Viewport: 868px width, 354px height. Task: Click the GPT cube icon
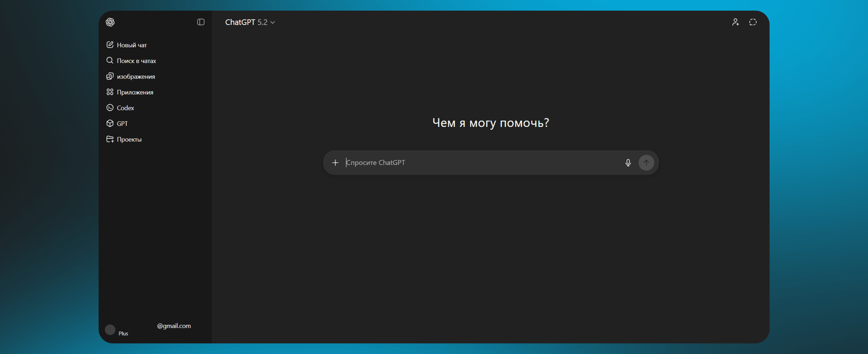[110, 123]
